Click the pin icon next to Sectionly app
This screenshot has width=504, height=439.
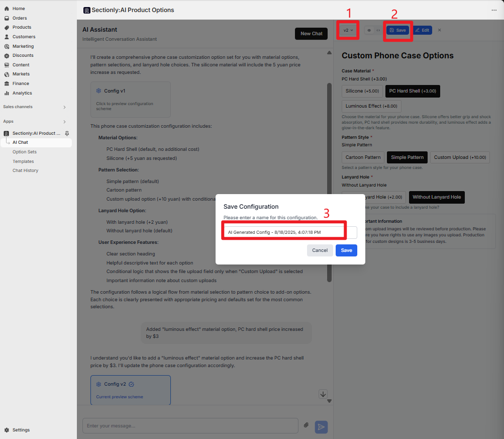point(67,133)
